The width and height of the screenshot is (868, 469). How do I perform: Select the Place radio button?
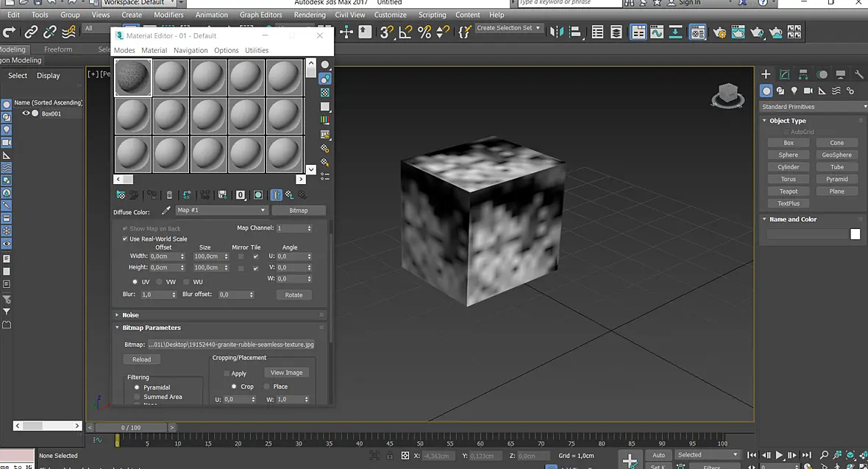tap(267, 387)
